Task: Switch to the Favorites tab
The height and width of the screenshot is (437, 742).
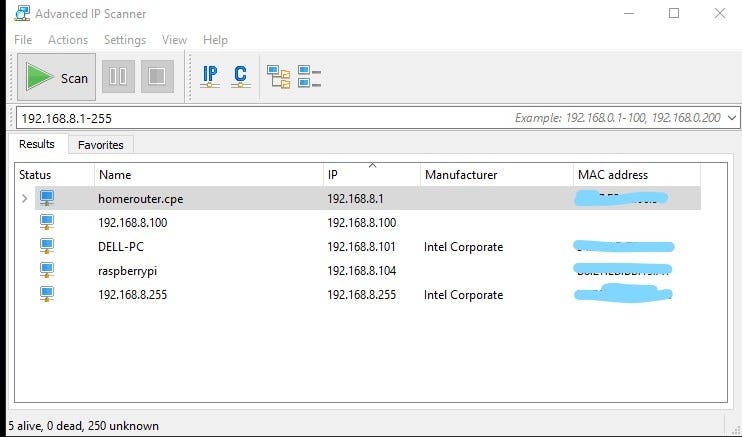Action: 100,145
